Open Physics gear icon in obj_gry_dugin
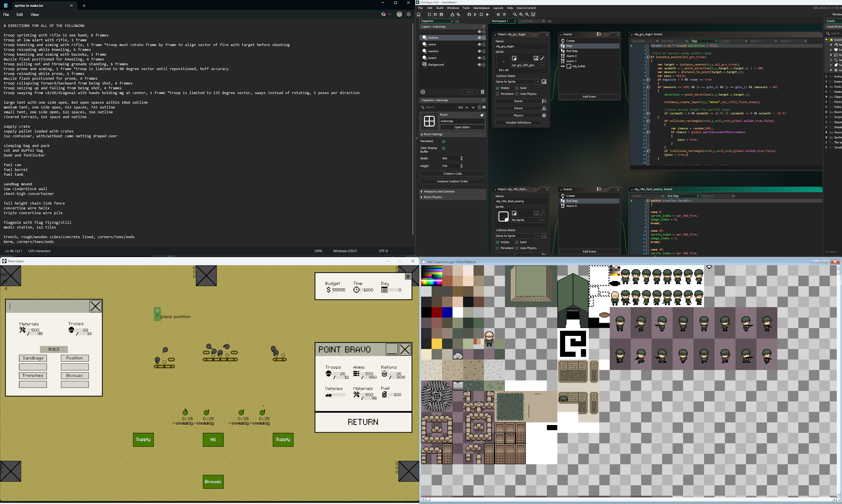This screenshot has height=504, width=842. [544, 115]
